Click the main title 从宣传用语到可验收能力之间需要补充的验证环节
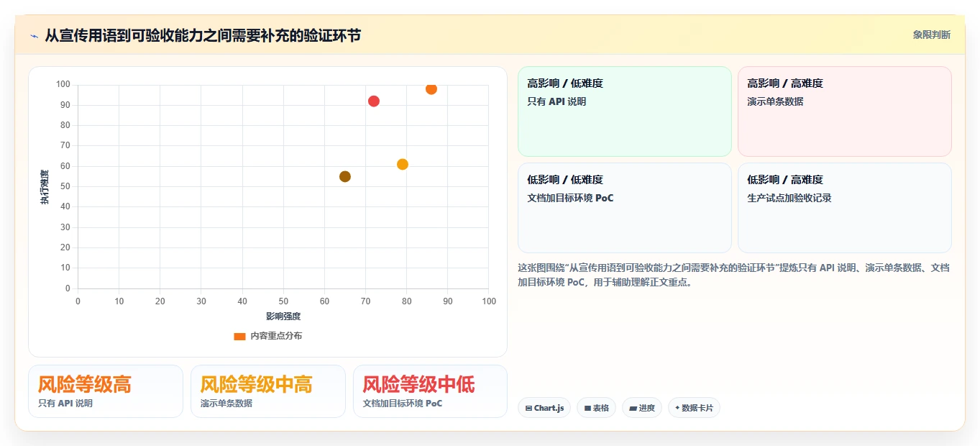This screenshot has height=446, width=980. point(203,35)
